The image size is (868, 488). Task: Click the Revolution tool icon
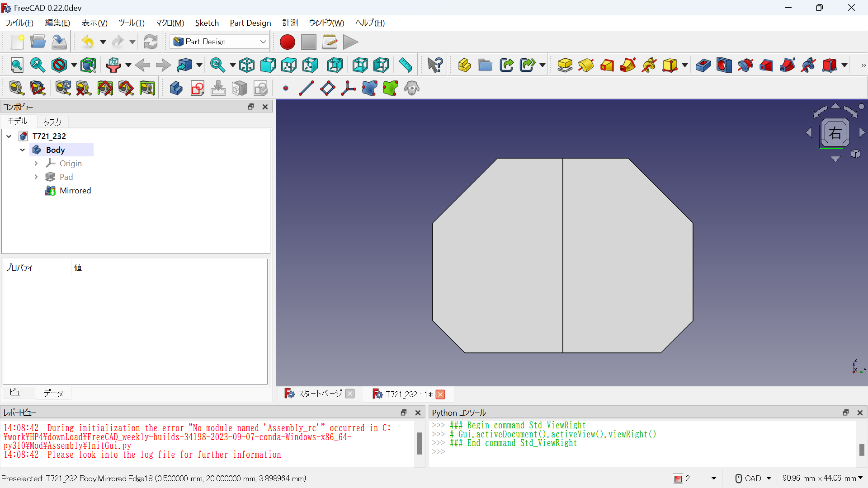pyautogui.click(x=585, y=66)
